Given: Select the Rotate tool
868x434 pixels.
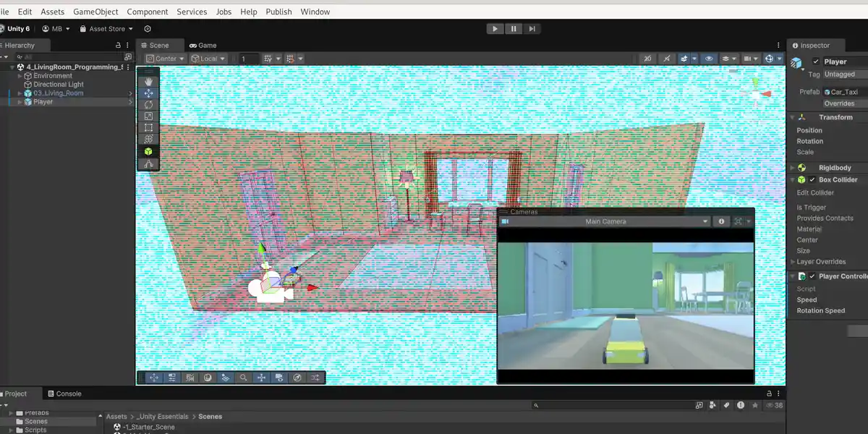Looking at the screenshot, I should (x=148, y=105).
